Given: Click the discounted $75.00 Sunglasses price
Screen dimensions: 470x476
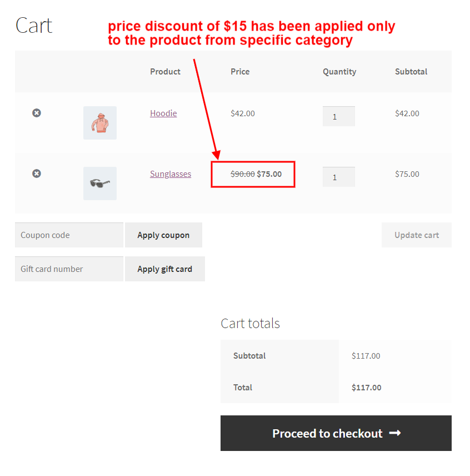Looking at the screenshot, I should click(x=269, y=174).
